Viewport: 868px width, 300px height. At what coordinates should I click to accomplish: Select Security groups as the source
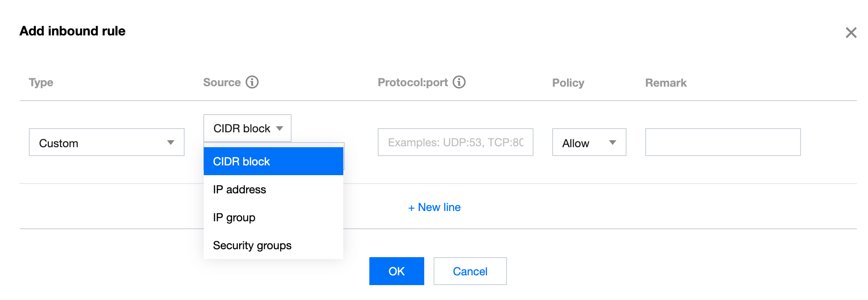[x=252, y=245]
